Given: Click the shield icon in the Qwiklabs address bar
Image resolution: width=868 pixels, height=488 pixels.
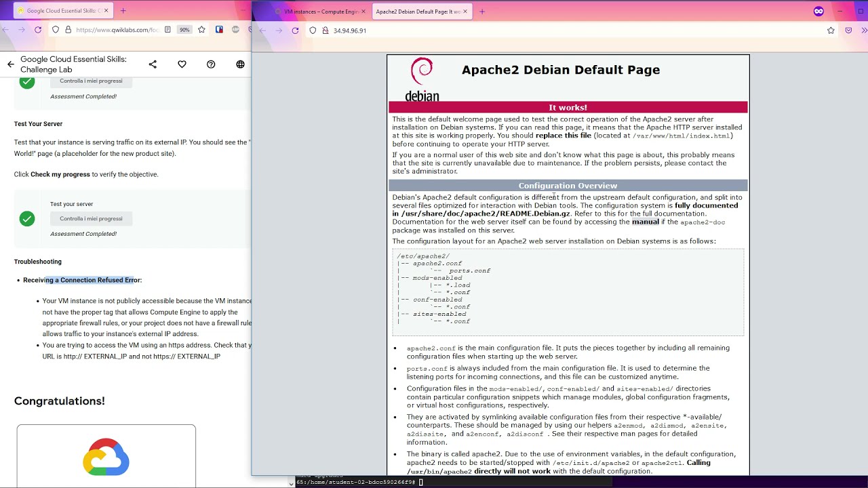Looking at the screenshot, I should tap(56, 30).
